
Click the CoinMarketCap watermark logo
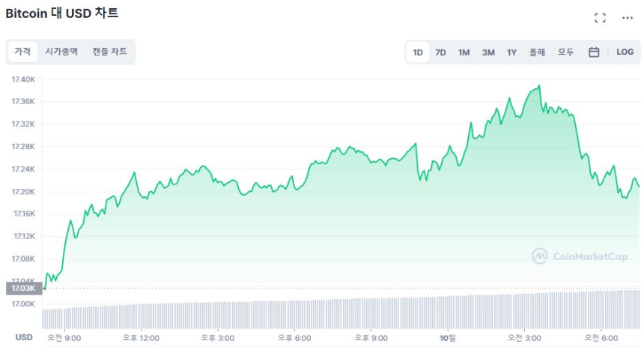(x=580, y=256)
